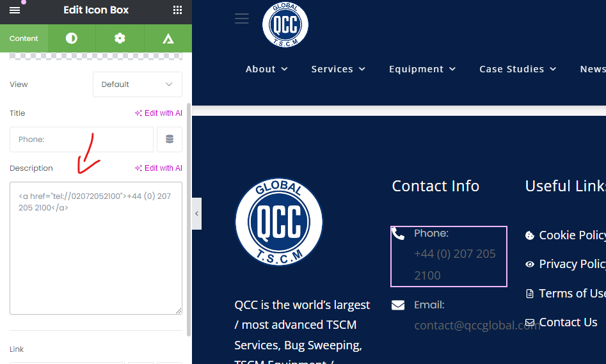Open the Terms of Use link
606x364 pixels.
coord(572,293)
